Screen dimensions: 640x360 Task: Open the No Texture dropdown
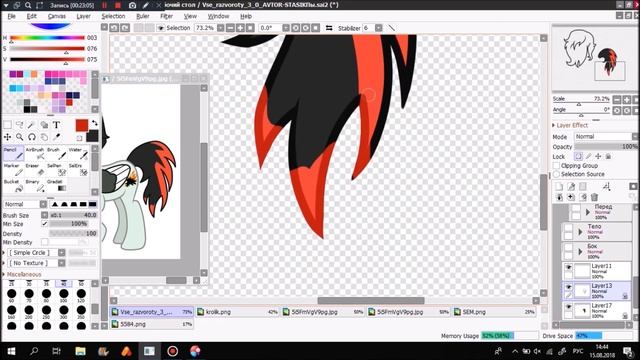coord(36,263)
